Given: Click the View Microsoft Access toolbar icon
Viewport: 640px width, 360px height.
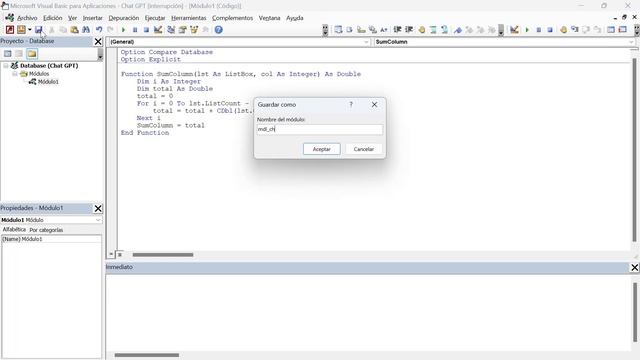Looking at the screenshot, I should (x=10, y=30).
